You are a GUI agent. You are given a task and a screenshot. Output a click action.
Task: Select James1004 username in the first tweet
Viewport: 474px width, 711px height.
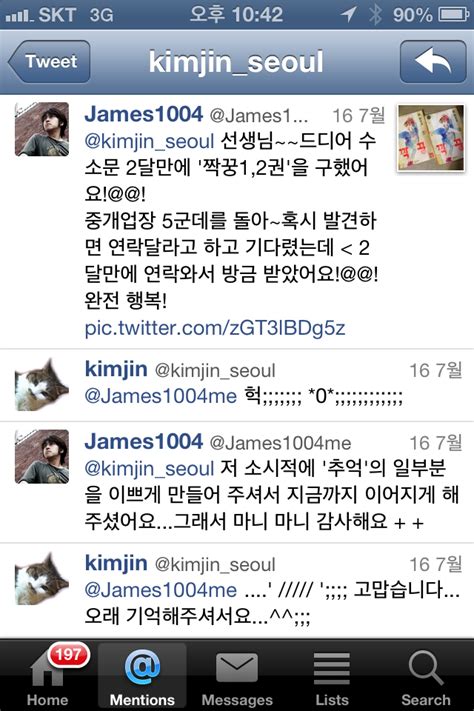coord(143,114)
